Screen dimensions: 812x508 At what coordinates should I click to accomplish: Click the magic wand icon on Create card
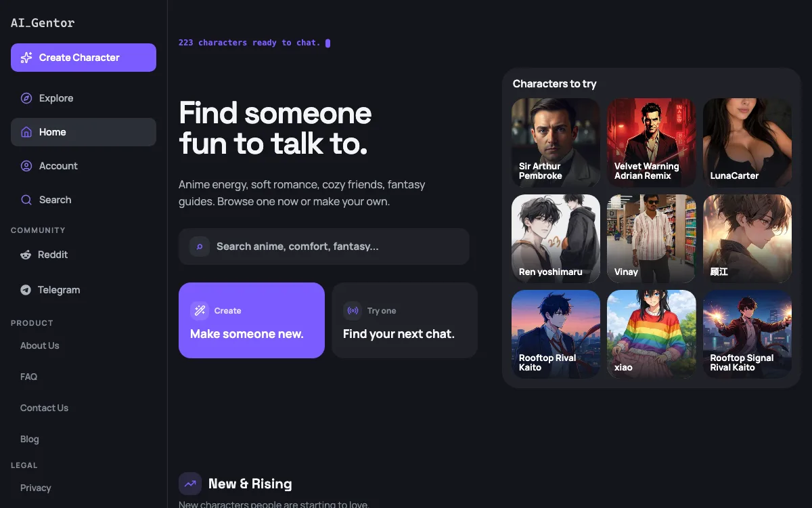coord(200,311)
